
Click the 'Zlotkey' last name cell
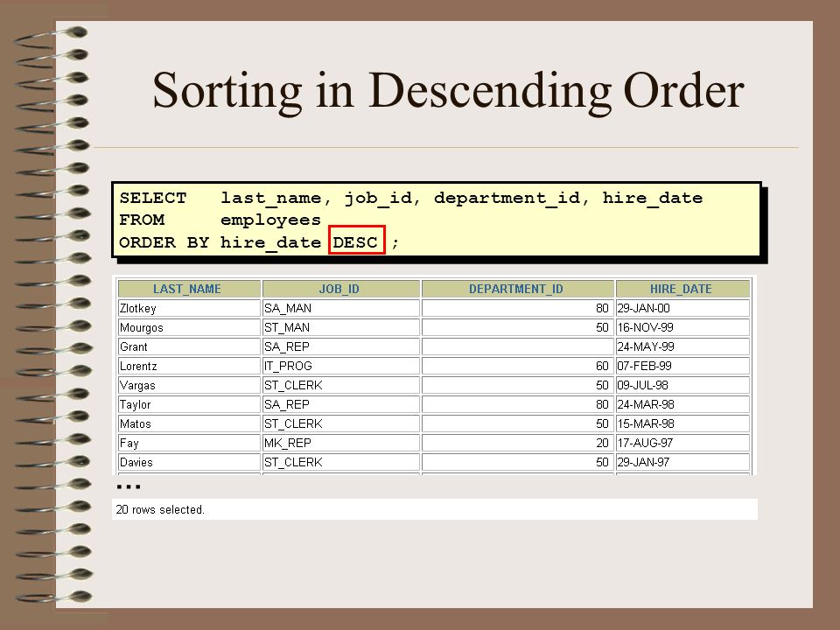pos(189,308)
